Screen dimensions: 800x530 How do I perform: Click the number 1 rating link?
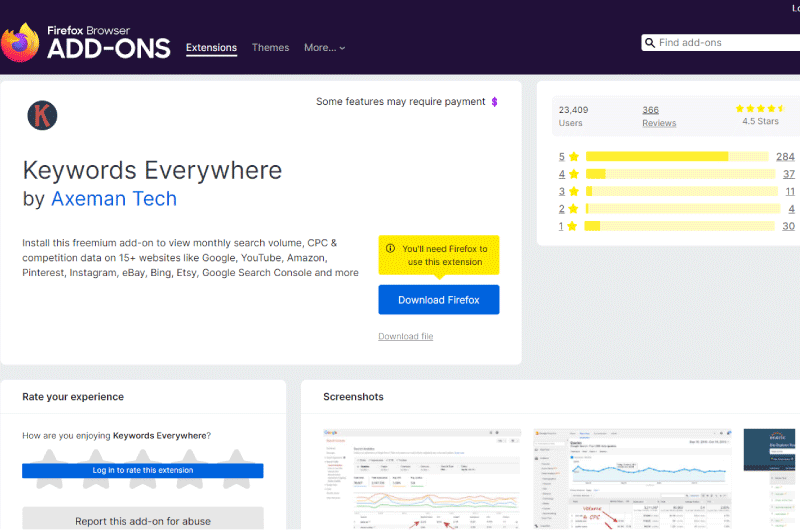click(x=561, y=226)
